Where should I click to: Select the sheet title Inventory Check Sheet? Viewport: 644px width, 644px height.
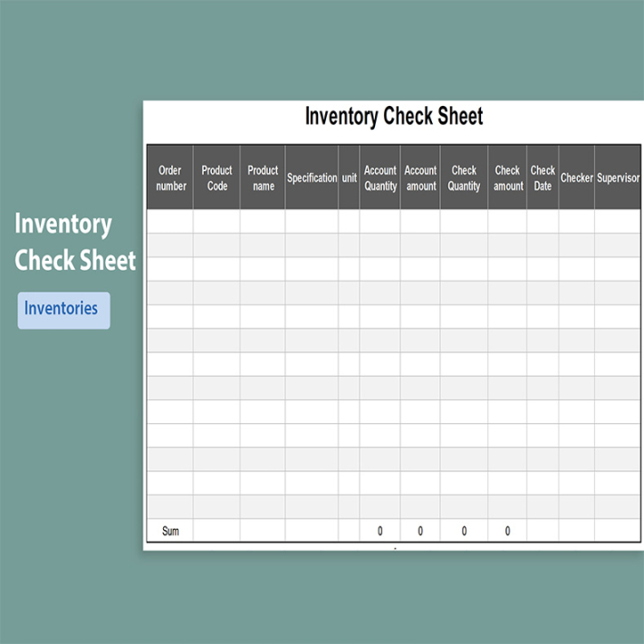point(394,116)
